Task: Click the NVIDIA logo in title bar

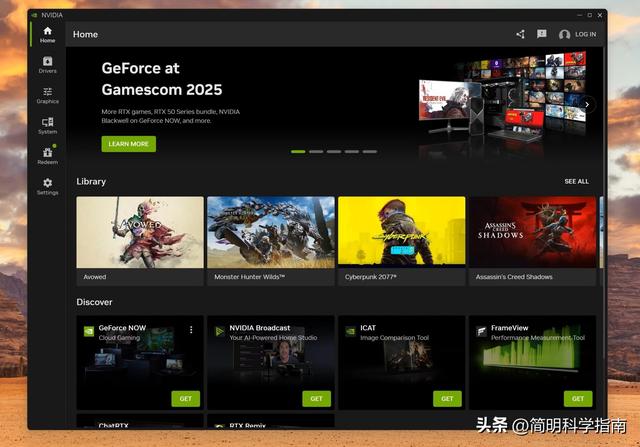Action: pyautogui.click(x=34, y=15)
